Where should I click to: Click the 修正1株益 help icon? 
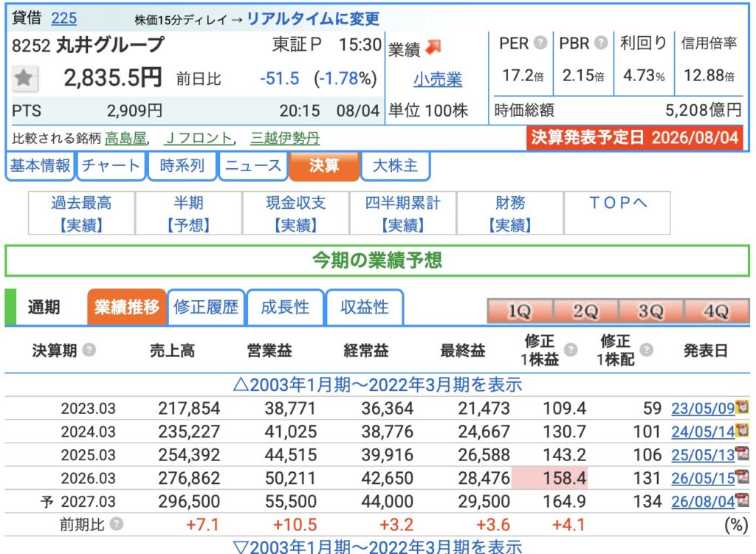click(571, 350)
